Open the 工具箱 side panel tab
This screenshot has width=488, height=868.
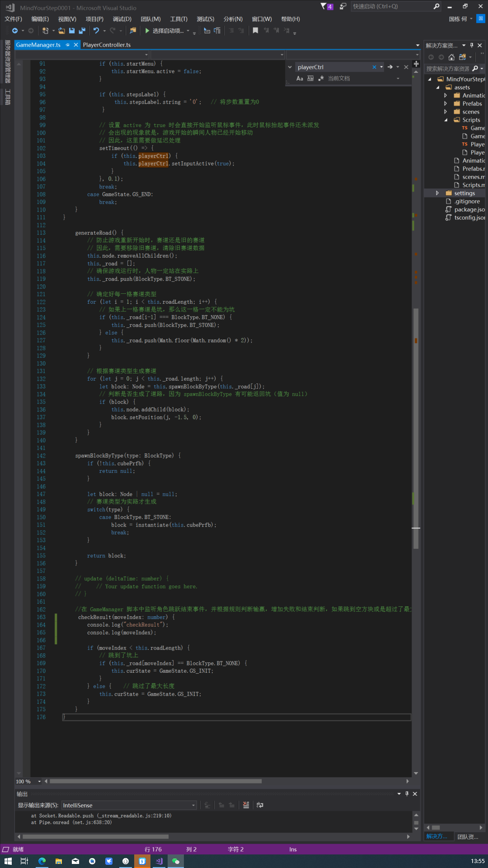(x=7, y=97)
